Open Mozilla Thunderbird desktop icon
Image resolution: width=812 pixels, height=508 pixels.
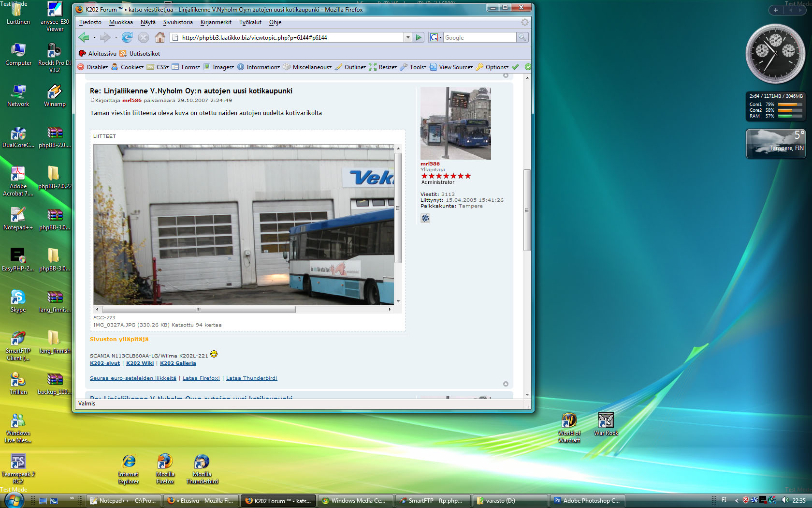tap(202, 469)
